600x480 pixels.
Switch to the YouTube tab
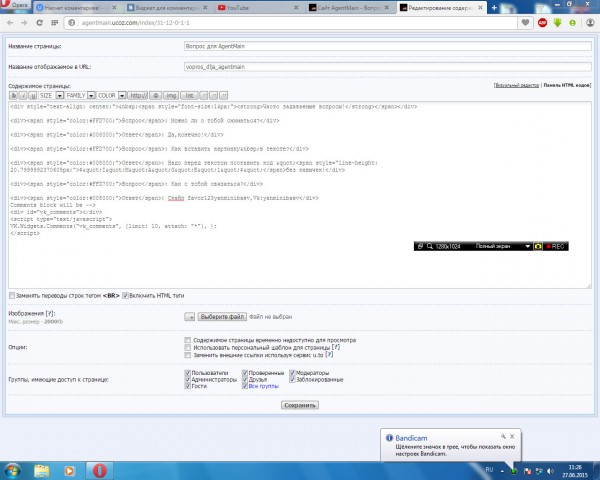(x=258, y=8)
